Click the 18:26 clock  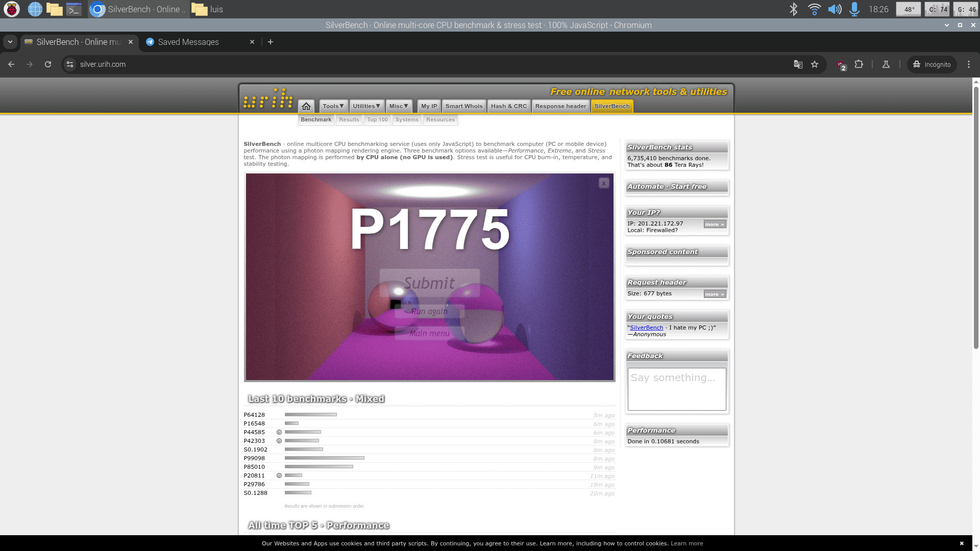coord(878,9)
